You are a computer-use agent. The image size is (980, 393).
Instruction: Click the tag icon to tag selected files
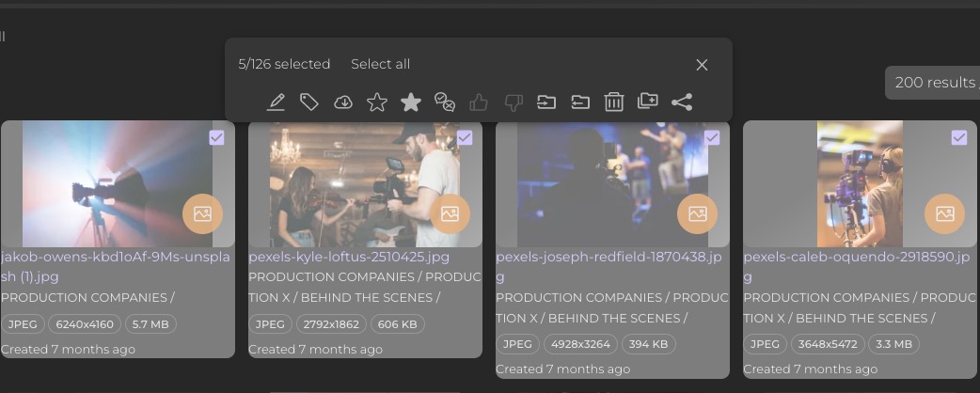(309, 102)
